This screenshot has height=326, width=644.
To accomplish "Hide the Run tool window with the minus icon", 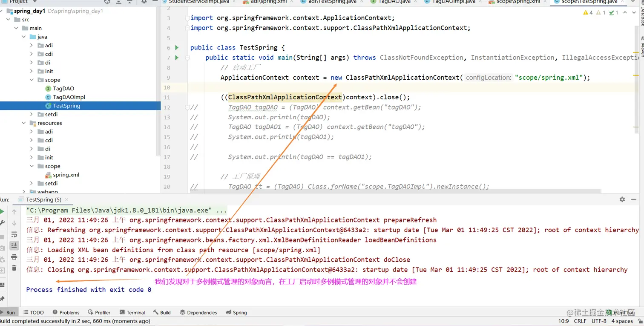I will coord(635,199).
